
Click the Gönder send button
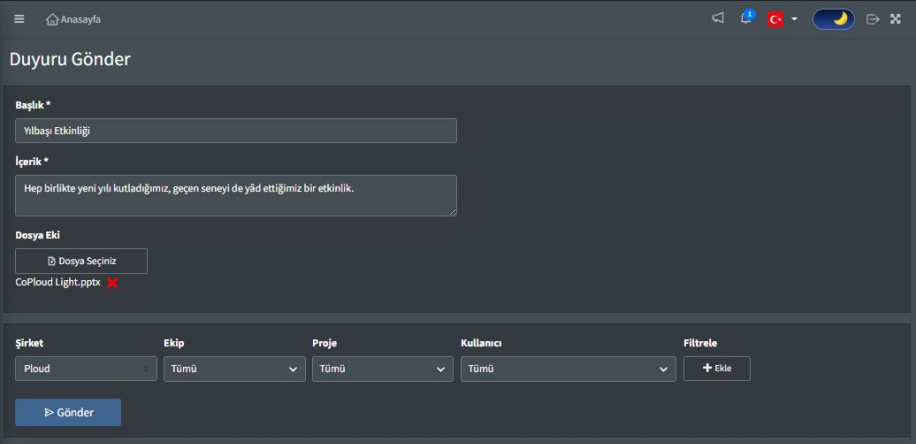click(68, 412)
